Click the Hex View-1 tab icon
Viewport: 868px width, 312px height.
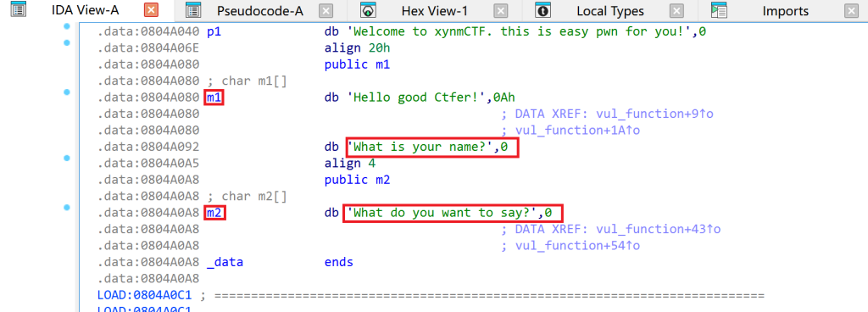click(x=368, y=10)
